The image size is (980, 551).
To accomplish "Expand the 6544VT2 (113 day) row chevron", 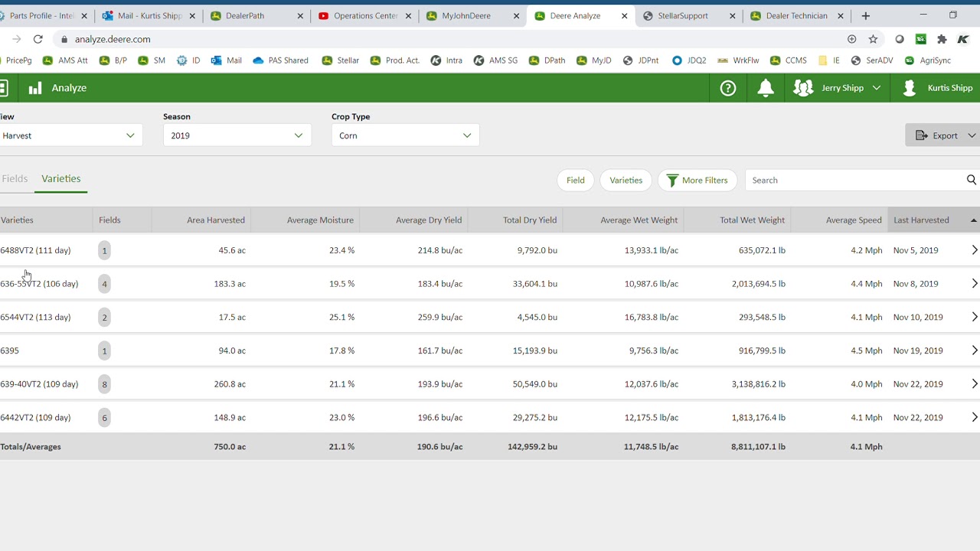I will (x=974, y=317).
